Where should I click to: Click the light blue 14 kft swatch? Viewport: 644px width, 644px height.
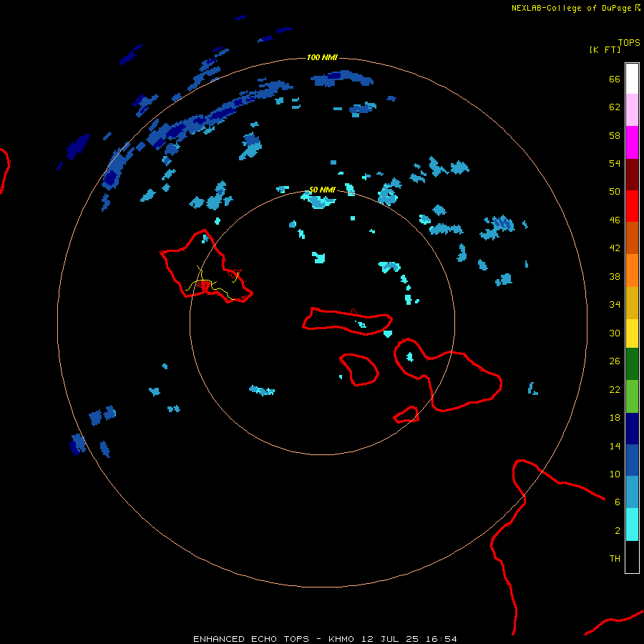(x=632, y=492)
